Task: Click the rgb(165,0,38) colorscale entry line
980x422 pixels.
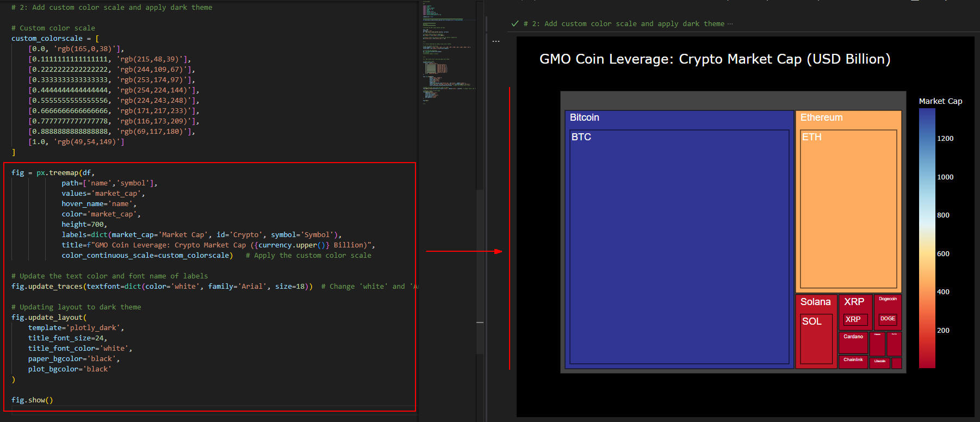Action: 76,49
